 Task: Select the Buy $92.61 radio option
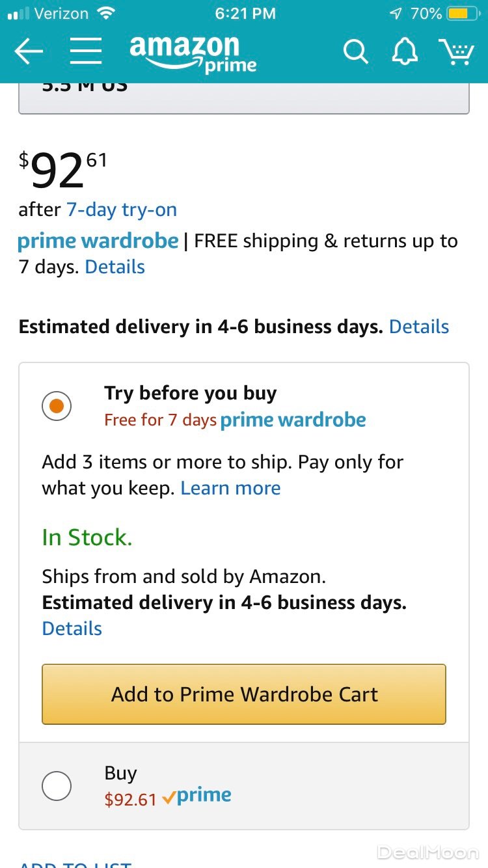57,787
